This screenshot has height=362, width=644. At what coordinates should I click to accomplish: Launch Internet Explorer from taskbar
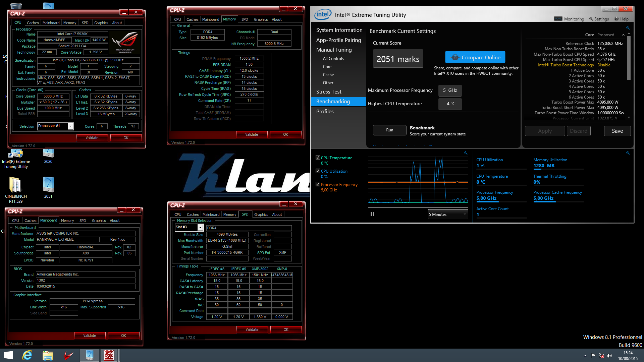click(27, 355)
